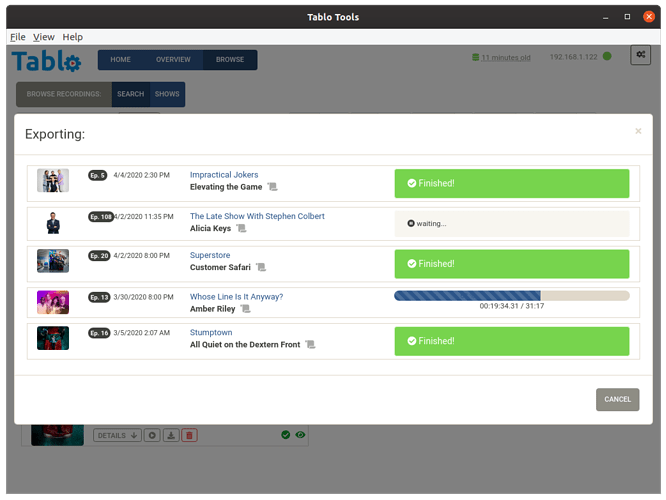Click the green checkmark status icon
Screen dimensions: 666x500
pyautogui.click(x=285, y=435)
